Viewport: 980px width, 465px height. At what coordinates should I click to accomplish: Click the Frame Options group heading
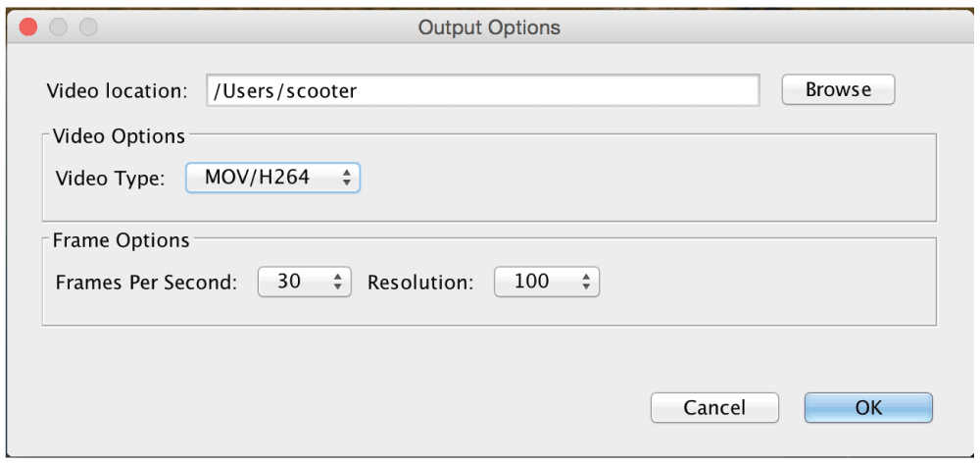tap(121, 239)
